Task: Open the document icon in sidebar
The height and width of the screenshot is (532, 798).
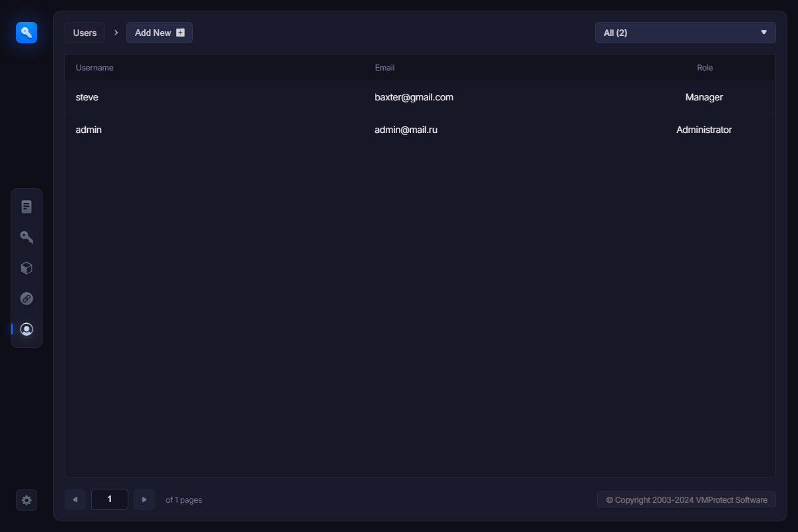Action: [x=27, y=207]
